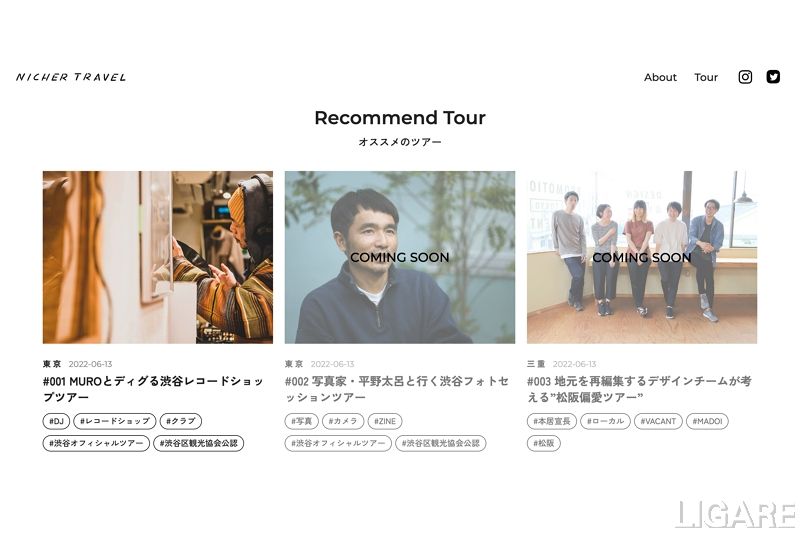Click the NICHER TRAVEL logo
The width and height of the screenshot is (800, 533).
71,77
